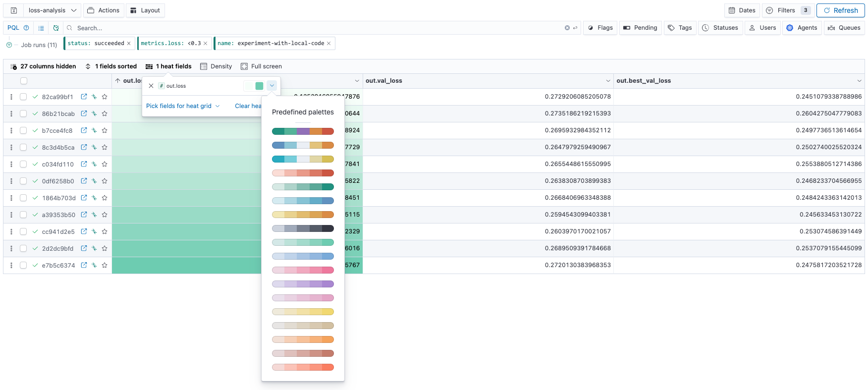The height and width of the screenshot is (390, 868).
Task: Switch table to Full screen
Action: (x=261, y=66)
